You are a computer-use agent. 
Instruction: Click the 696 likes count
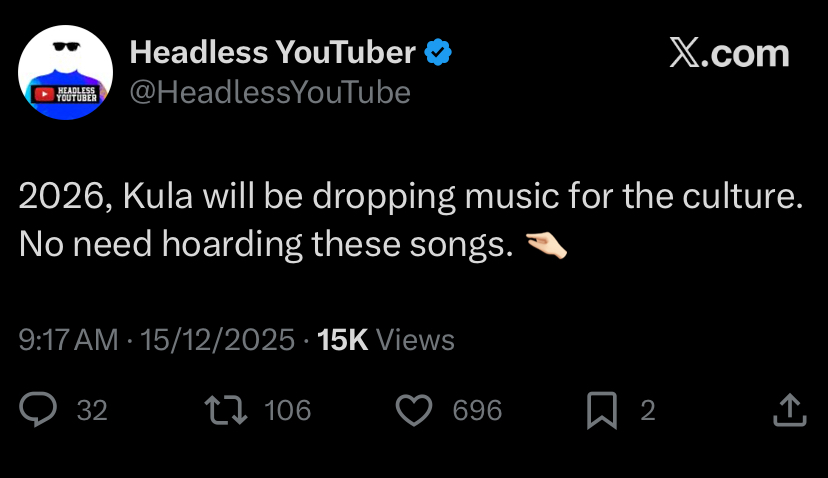pos(477,410)
